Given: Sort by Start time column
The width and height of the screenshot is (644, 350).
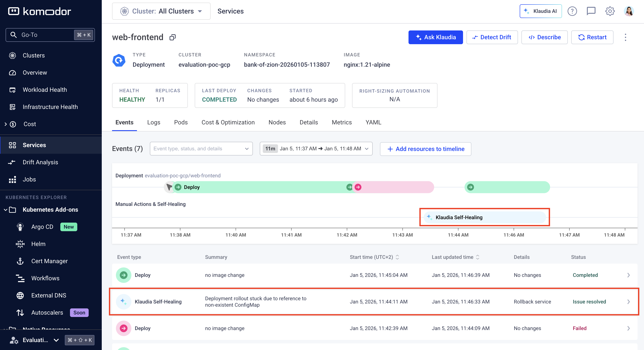Looking at the screenshot, I should pos(397,257).
